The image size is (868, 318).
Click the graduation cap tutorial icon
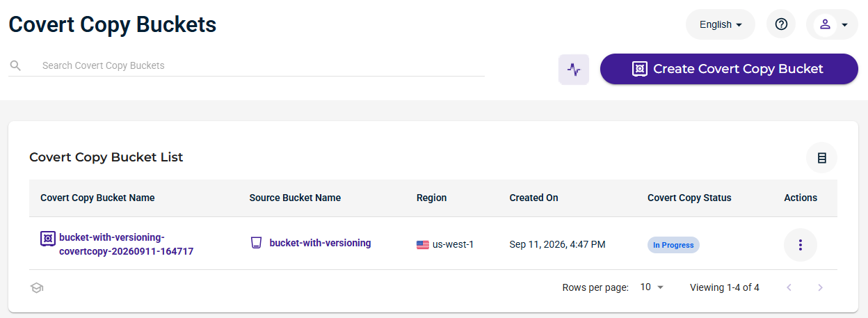(37, 287)
